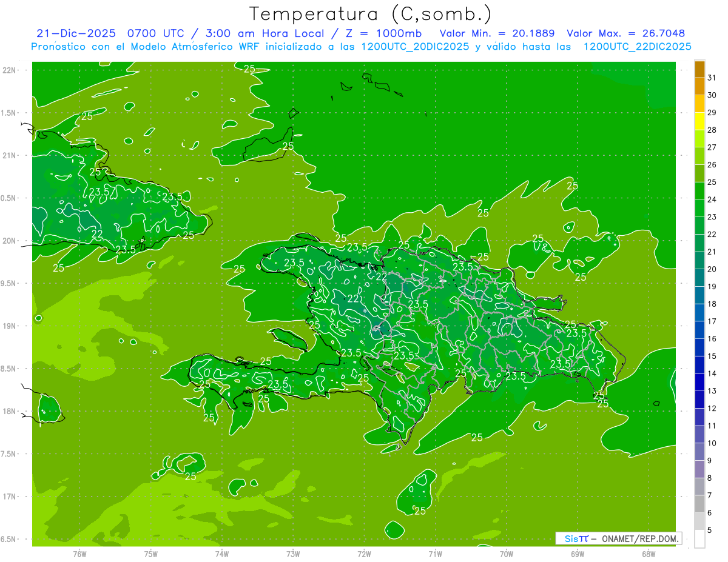Click the color scale label "28"
728x562 pixels.
click(x=712, y=130)
